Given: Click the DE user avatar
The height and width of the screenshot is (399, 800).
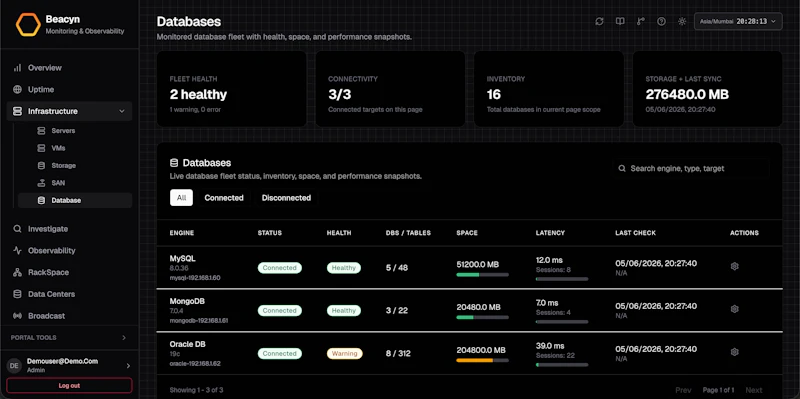Looking at the screenshot, I should pos(14,365).
